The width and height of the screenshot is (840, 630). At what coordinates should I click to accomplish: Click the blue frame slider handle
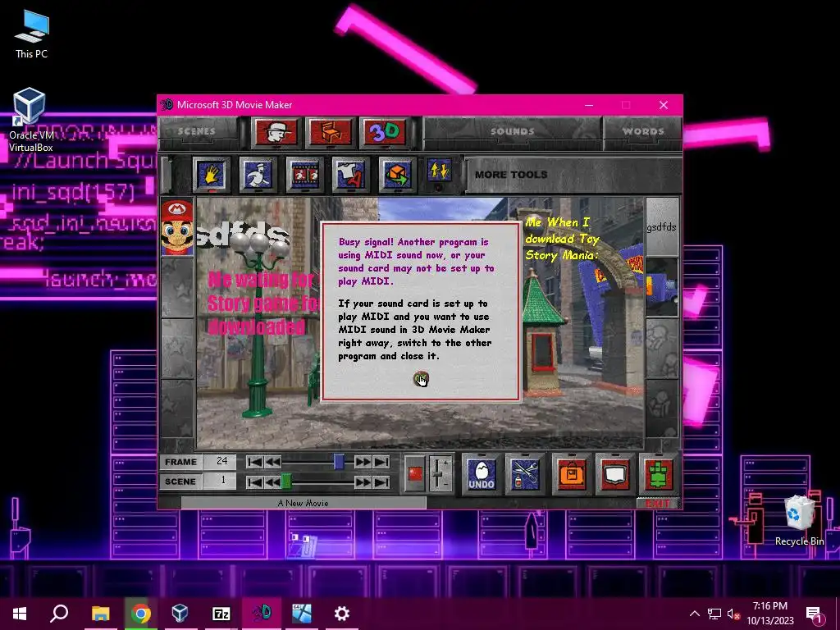[x=339, y=462]
